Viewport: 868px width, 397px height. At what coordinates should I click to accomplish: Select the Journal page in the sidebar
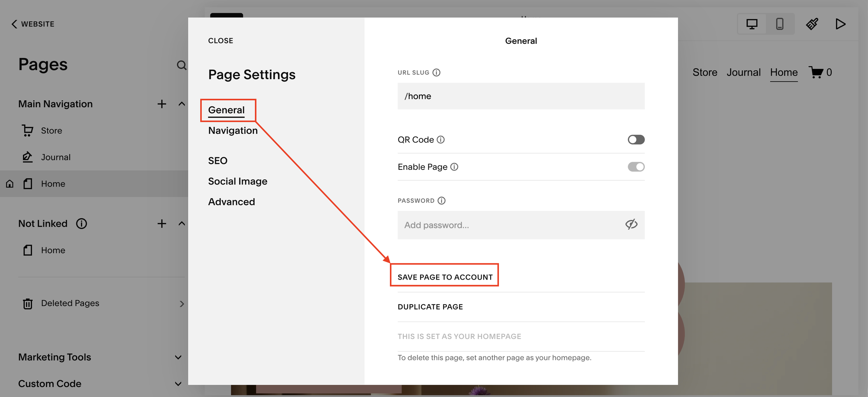coord(56,157)
